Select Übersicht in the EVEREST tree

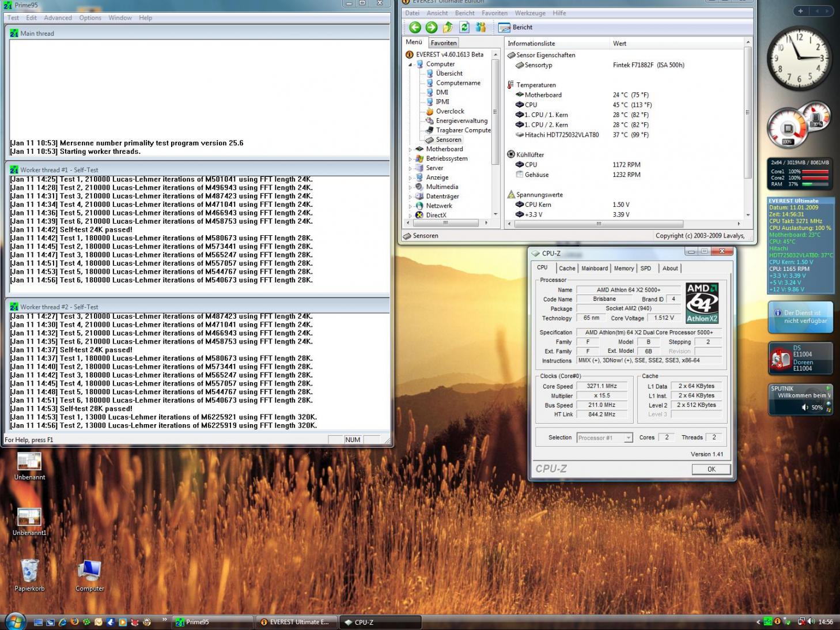(449, 73)
